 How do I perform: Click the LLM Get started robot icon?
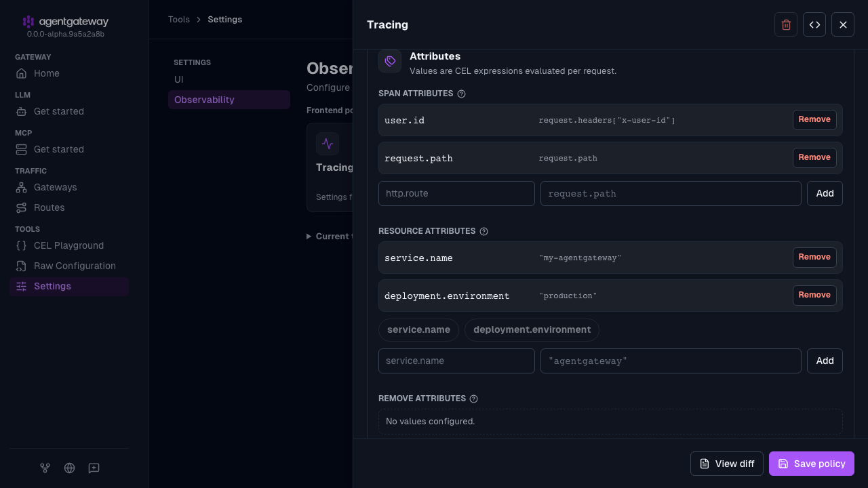[22, 111]
